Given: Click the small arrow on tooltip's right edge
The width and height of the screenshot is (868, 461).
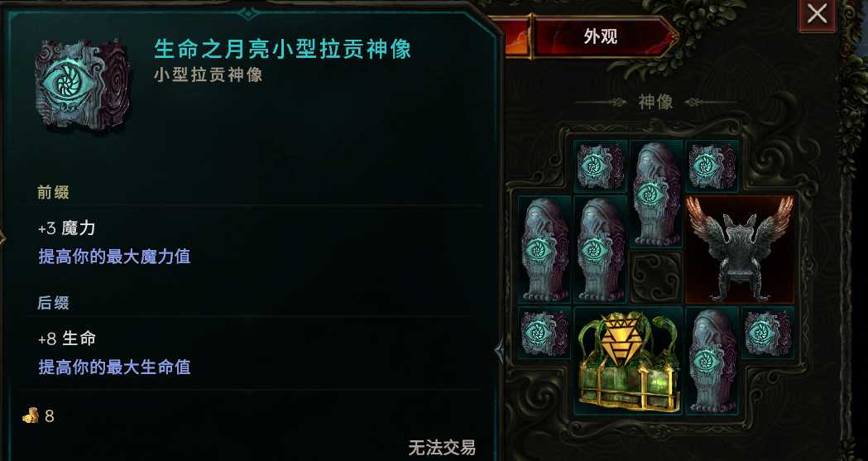Looking at the screenshot, I should click(x=499, y=350).
